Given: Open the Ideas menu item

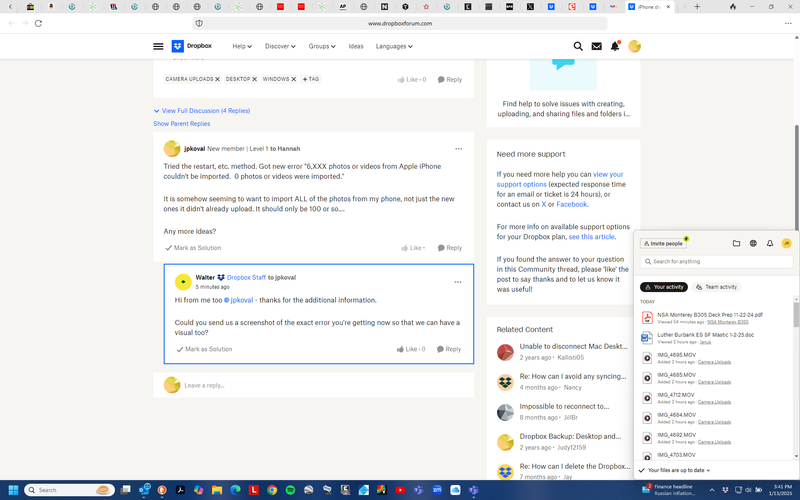Looking at the screenshot, I should pos(356,46).
